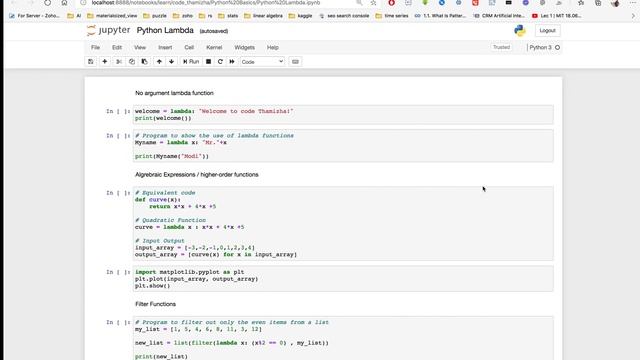Open the Kernel menu

pyautogui.click(x=214, y=47)
